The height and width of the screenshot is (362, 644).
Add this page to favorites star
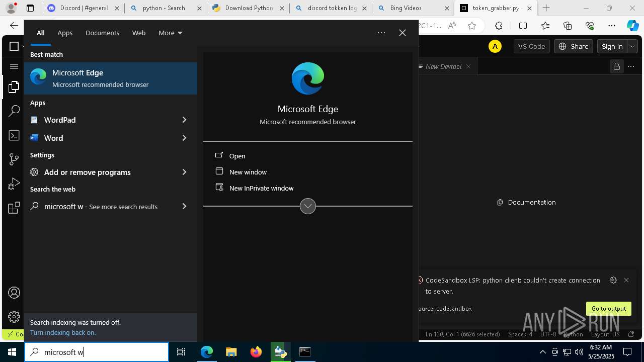click(x=472, y=26)
